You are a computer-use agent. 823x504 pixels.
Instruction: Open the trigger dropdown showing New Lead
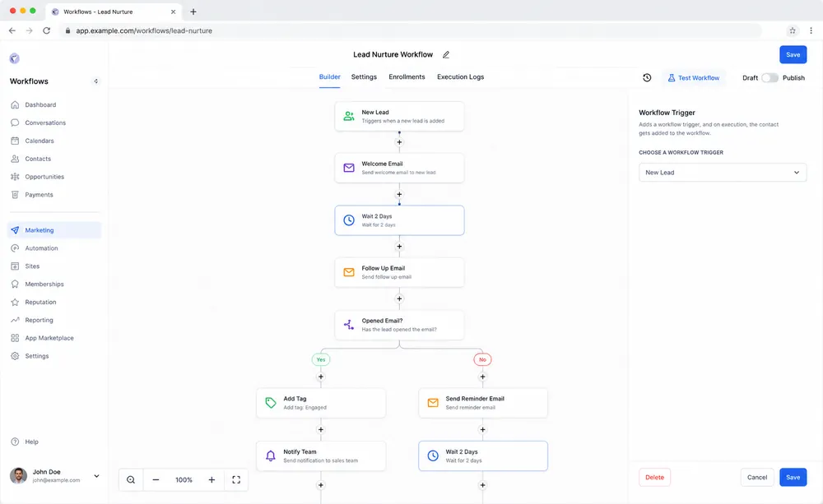[x=723, y=172]
